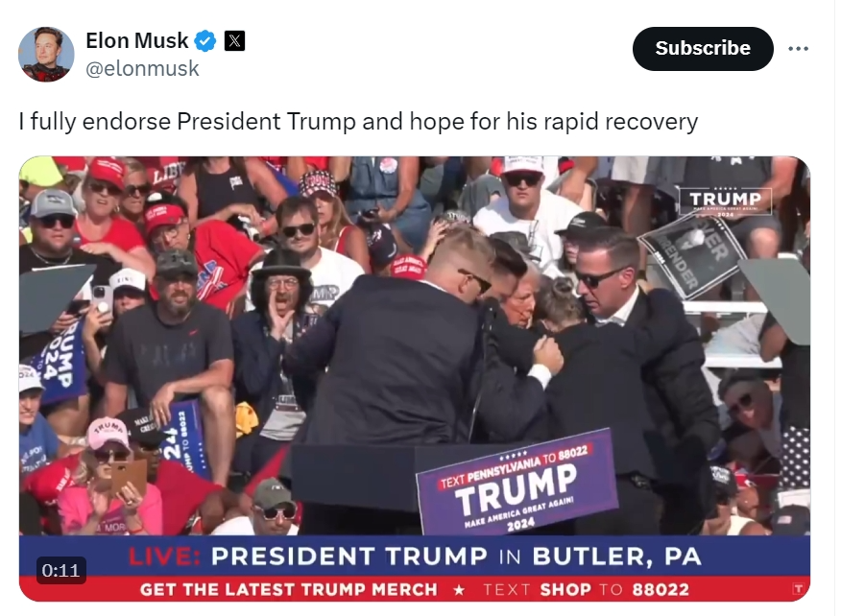The width and height of the screenshot is (841, 616).
Task: Click the TRUMP watermark logo in the video corner
Action: [725, 202]
